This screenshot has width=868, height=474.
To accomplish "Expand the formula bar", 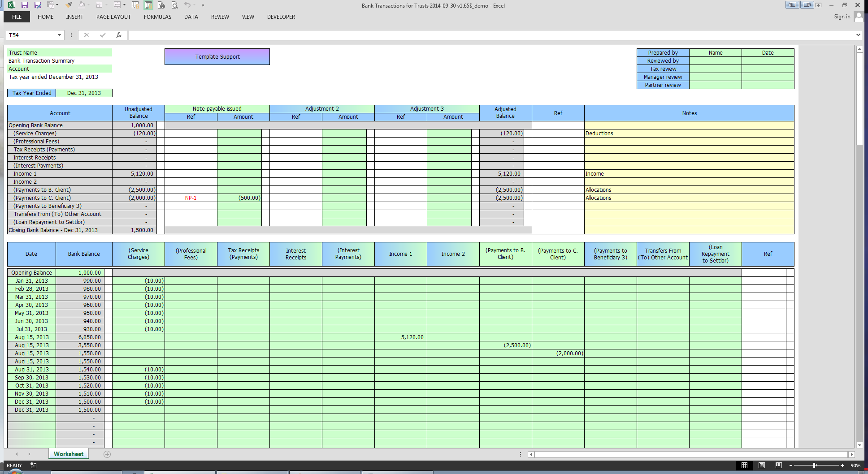I will (x=858, y=35).
